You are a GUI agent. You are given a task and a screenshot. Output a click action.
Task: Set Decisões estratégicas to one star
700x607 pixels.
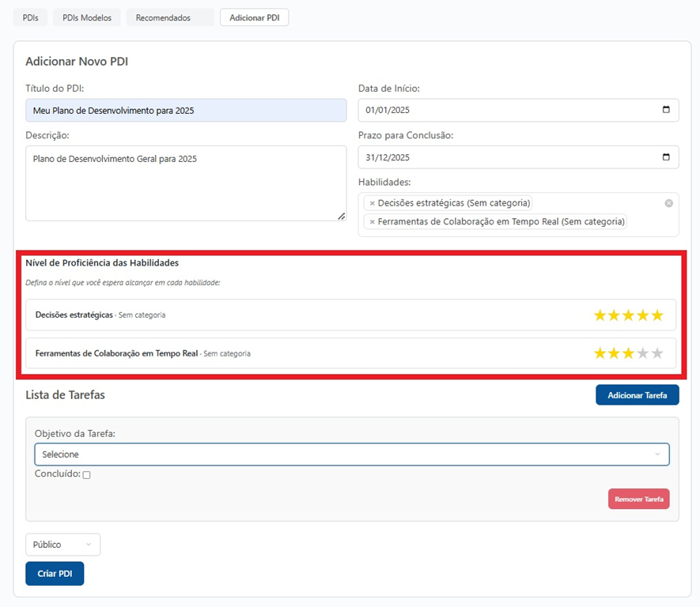click(x=600, y=315)
